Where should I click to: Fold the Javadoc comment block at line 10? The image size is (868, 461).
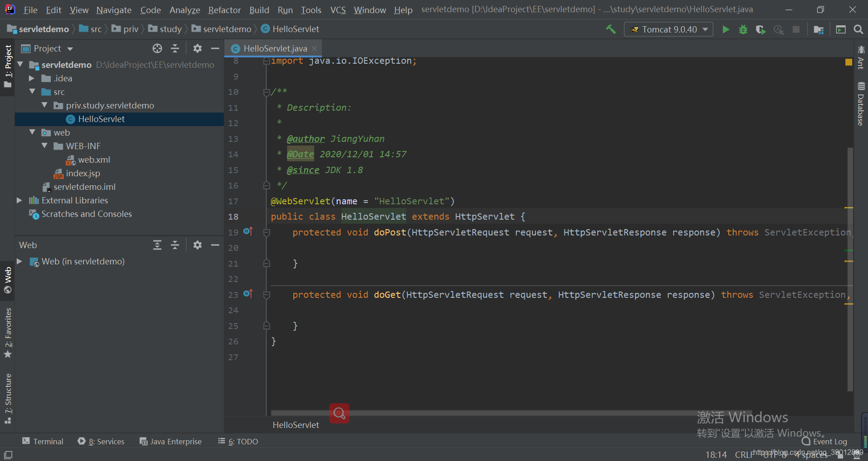[x=266, y=92]
